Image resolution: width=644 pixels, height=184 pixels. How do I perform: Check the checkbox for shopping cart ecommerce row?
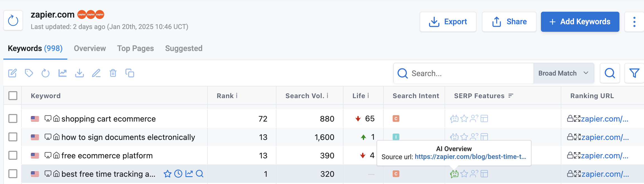[x=13, y=118]
